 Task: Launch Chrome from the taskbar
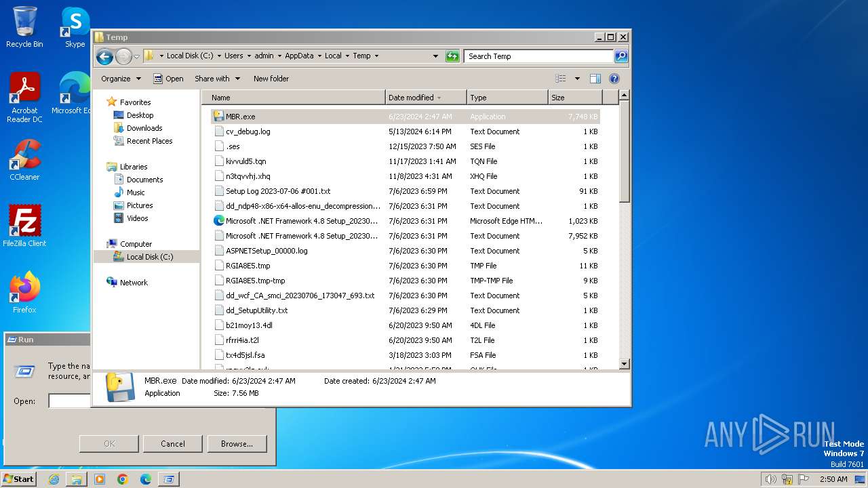[123, 479]
